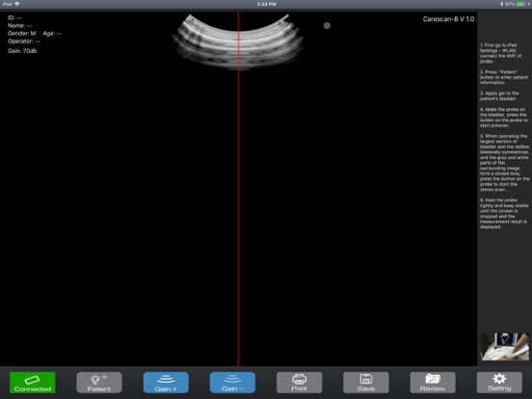Tap the Gender: M field
532x399 pixels.
click(22, 33)
